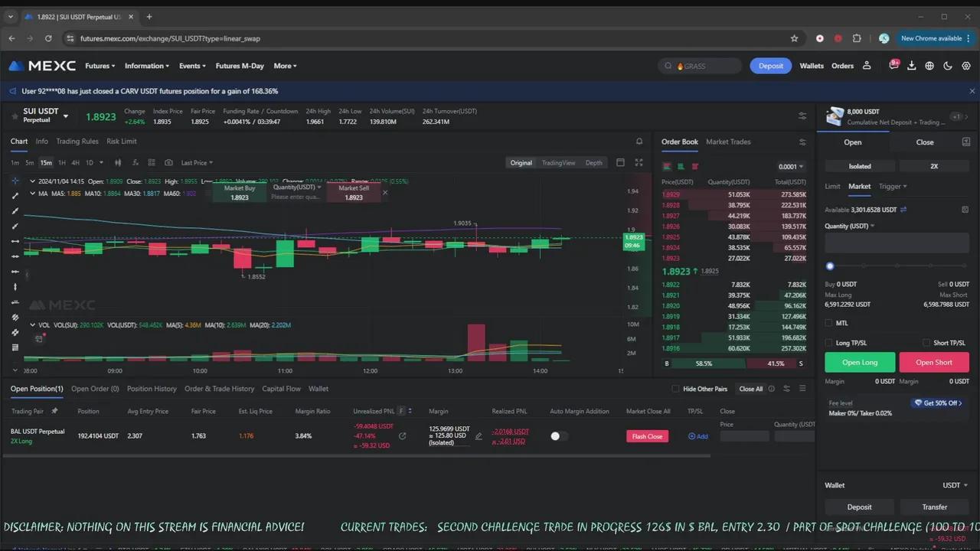Open the messages icon with the 9+ badge
The image size is (980, 551).
pos(893,66)
